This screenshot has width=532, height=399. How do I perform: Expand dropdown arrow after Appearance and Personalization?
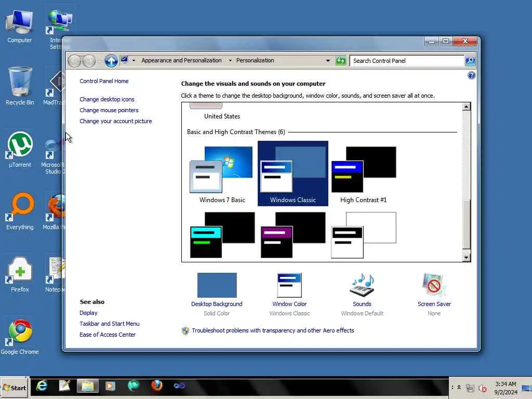[x=230, y=61]
